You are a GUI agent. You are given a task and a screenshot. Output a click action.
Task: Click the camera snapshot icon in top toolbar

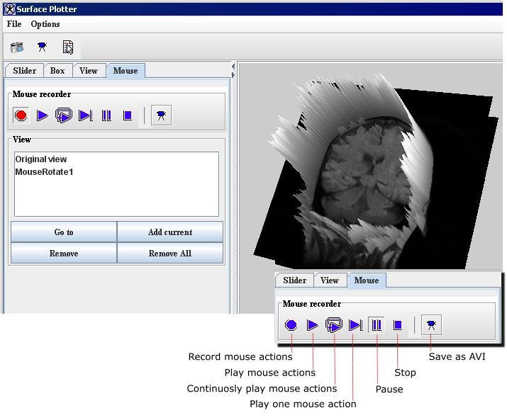click(17, 47)
